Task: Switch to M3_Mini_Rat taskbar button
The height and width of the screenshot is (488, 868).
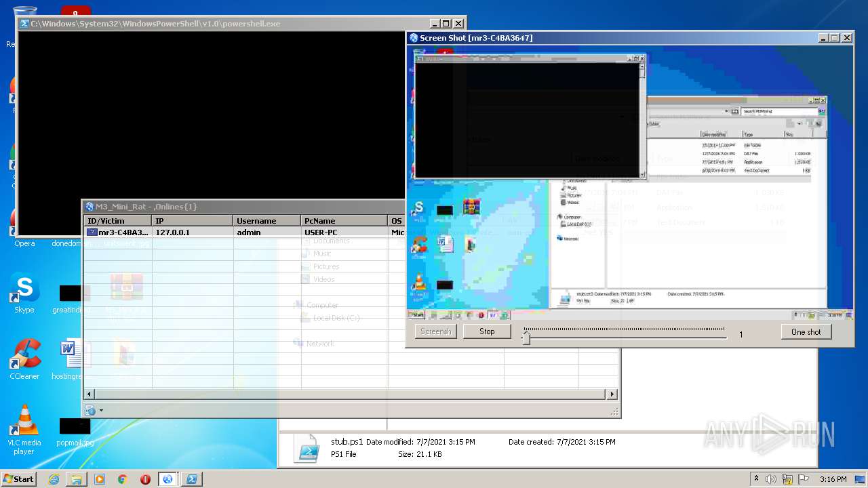Action: tap(167, 479)
